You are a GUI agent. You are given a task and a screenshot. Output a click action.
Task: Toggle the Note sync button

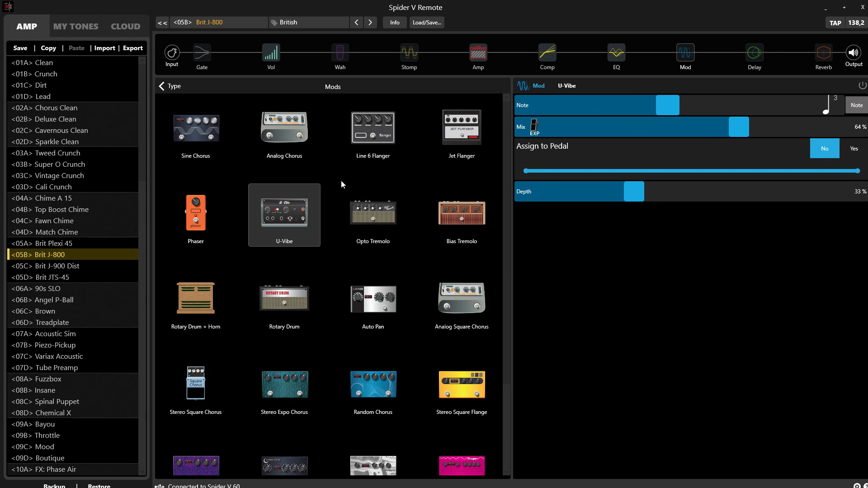(x=856, y=105)
